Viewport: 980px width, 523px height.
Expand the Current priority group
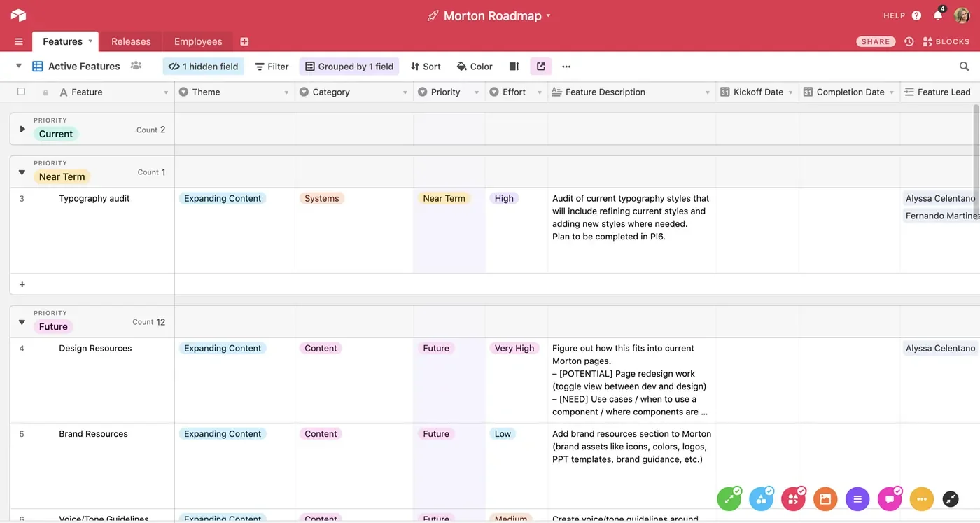tap(22, 129)
